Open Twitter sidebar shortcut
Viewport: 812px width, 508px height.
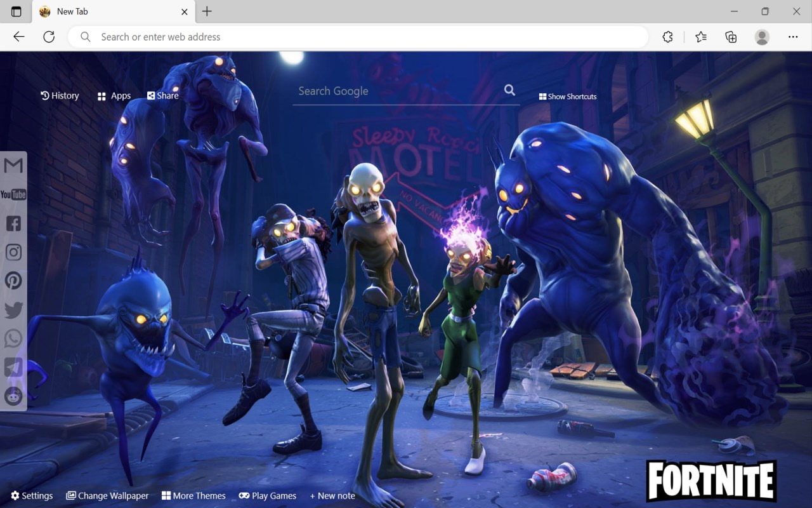[13, 310]
